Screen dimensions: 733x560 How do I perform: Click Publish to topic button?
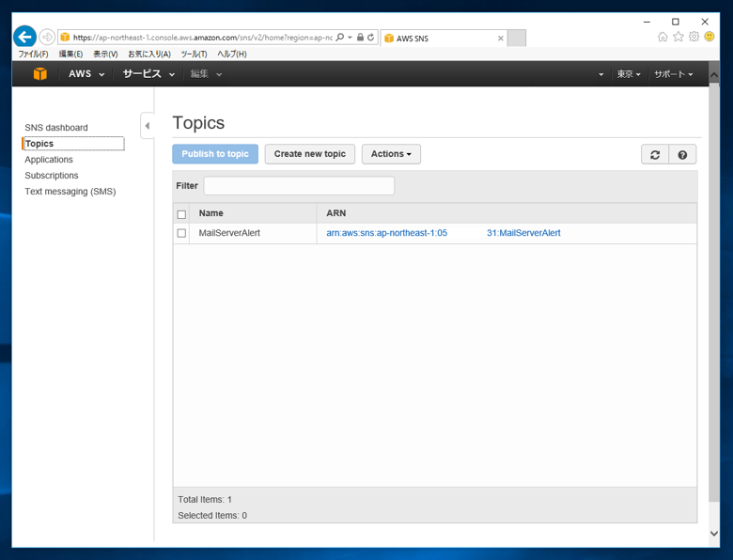tap(215, 154)
